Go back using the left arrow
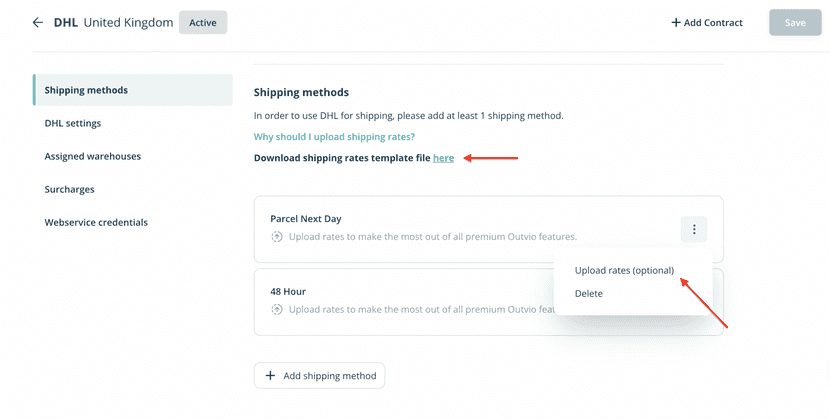This screenshot has height=419, width=830. [x=38, y=22]
